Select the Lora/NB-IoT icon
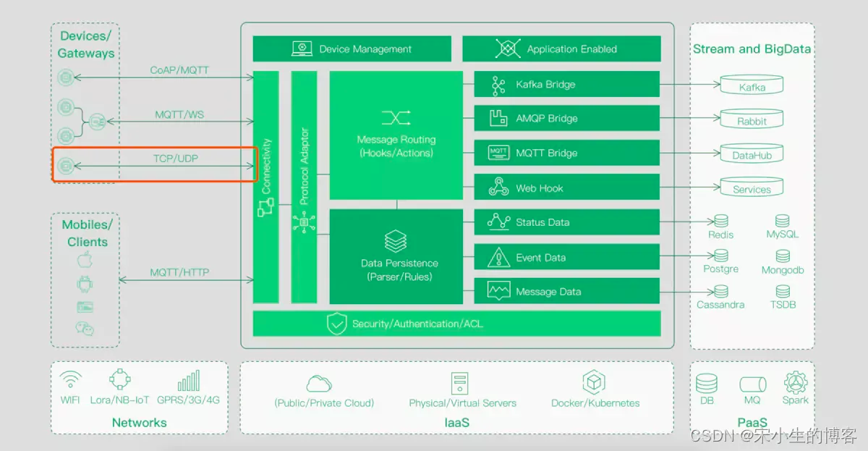The width and height of the screenshot is (868, 451). click(119, 380)
